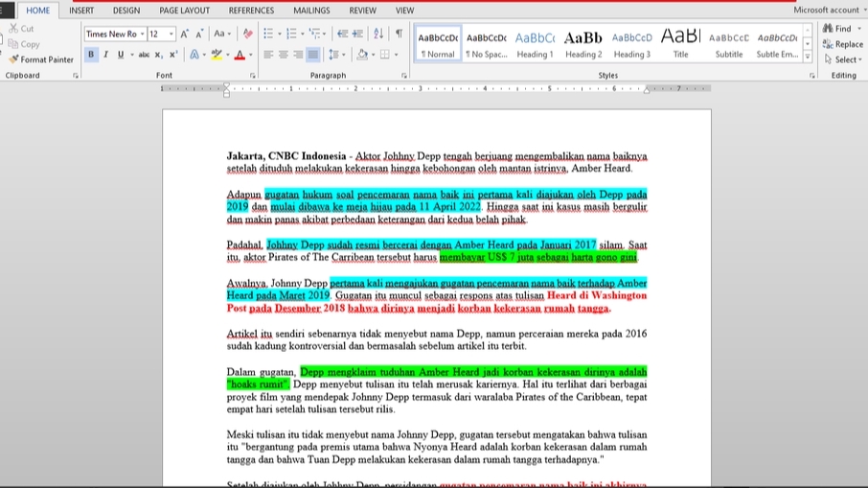Open the Select dropdown
This screenshot has height=488, width=868.
click(842, 59)
